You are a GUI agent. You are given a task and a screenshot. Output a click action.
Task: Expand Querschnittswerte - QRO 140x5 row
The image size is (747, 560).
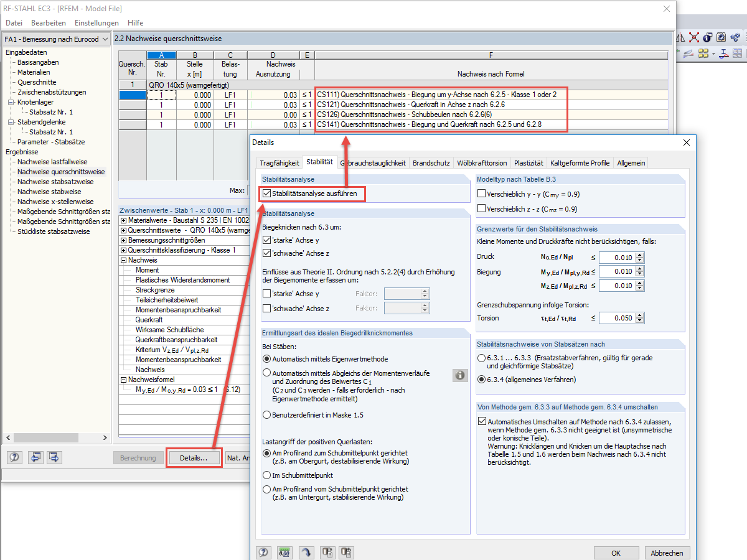click(123, 230)
